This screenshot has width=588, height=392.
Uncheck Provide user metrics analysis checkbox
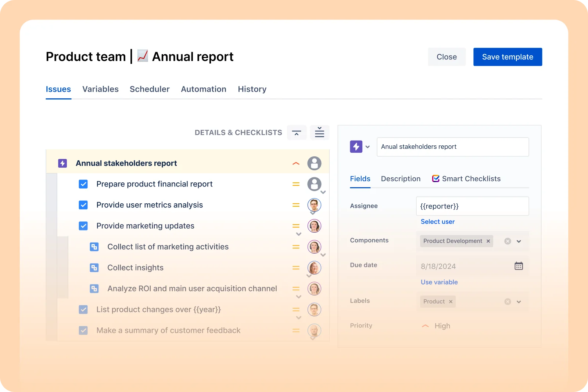tap(83, 205)
